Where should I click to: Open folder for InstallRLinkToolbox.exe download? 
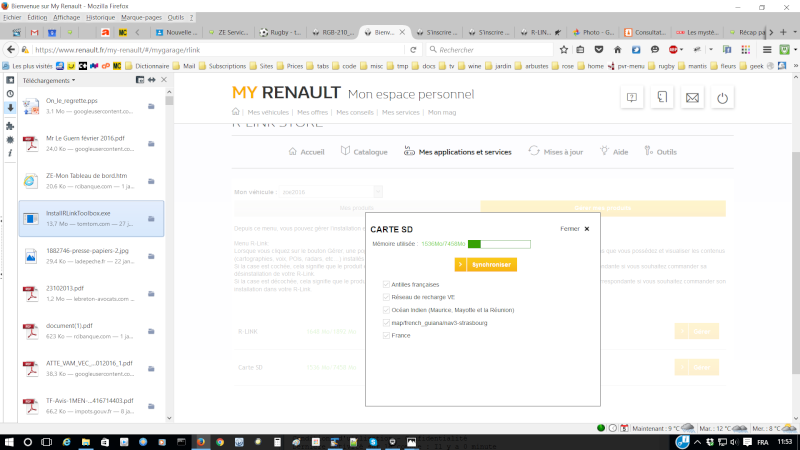[151, 218]
